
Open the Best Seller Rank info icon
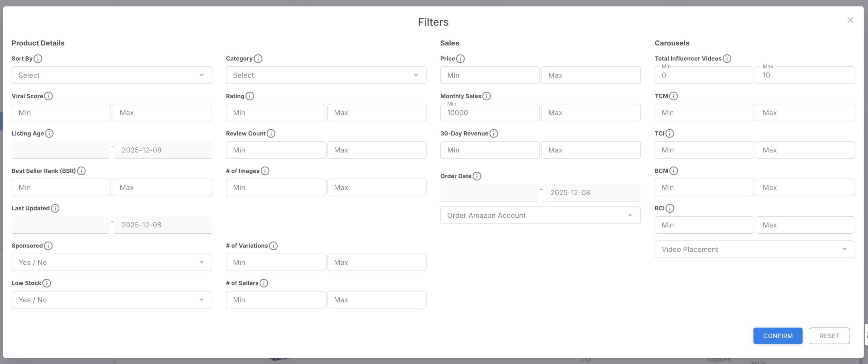click(x=81, y=171)
